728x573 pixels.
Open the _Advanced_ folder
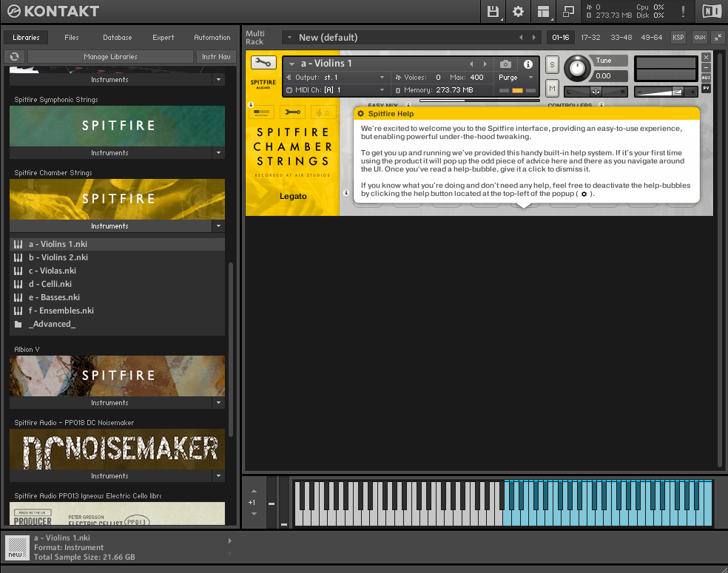coord(117,324)
